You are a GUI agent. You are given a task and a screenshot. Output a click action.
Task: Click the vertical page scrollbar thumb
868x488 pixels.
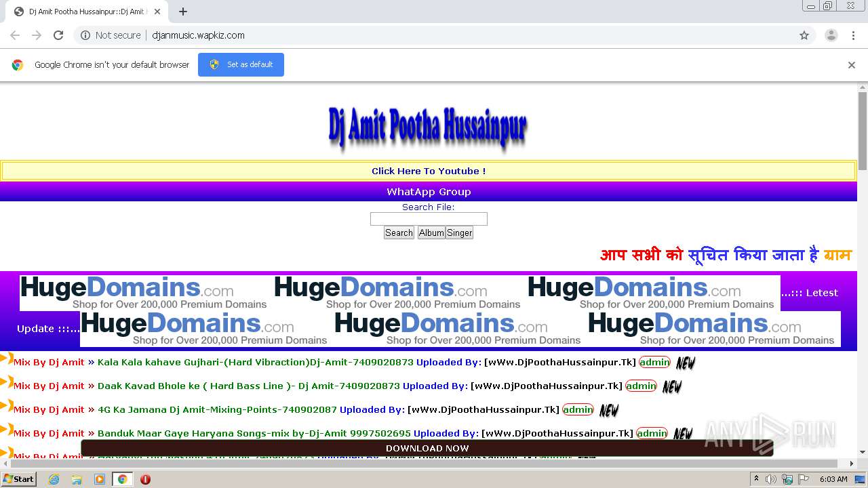click(x=863, y=130)
